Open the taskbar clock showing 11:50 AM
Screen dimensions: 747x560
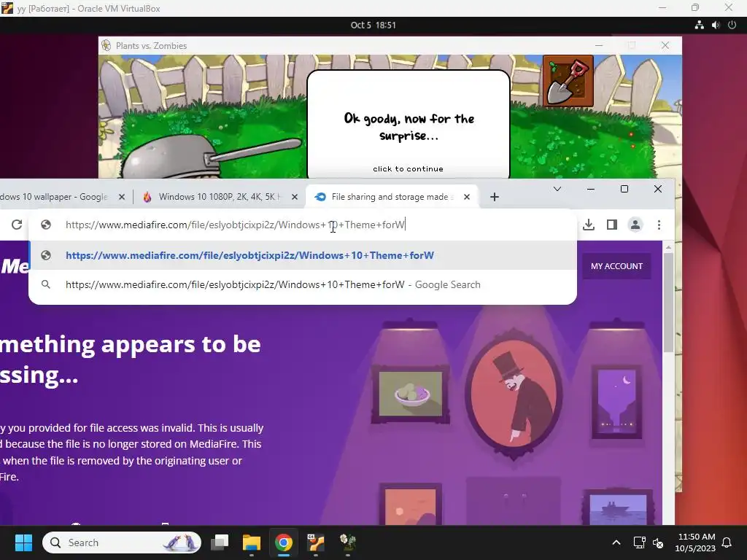[695, 542]
